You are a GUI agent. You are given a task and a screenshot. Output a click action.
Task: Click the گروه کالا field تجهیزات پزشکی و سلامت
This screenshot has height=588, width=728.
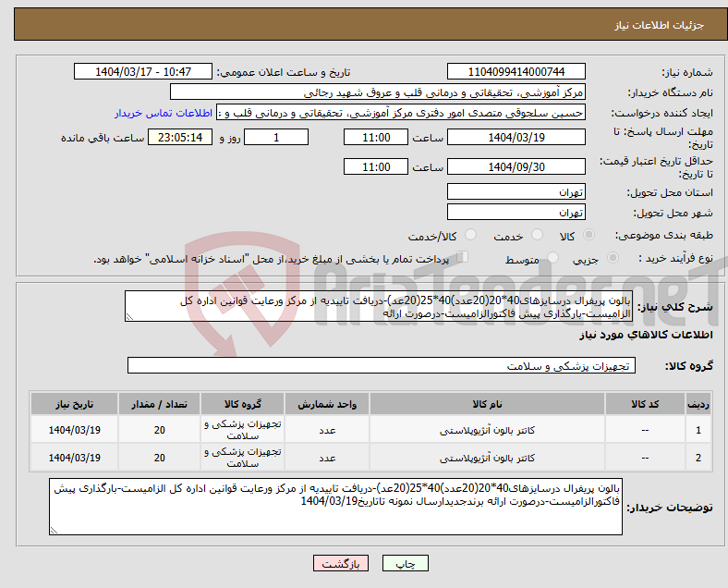point(382,365)
